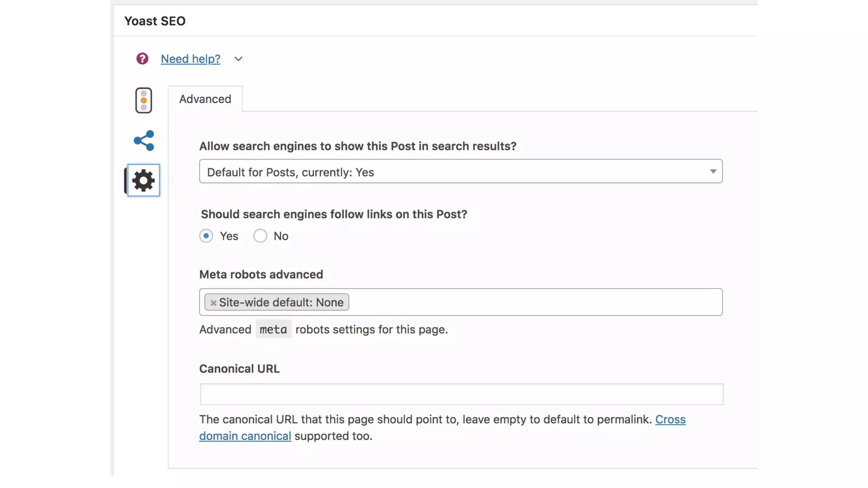The height and width of the screenshot is (488, 868).
Task: Select the Advanced tab
Action: (x=205, y=99)
